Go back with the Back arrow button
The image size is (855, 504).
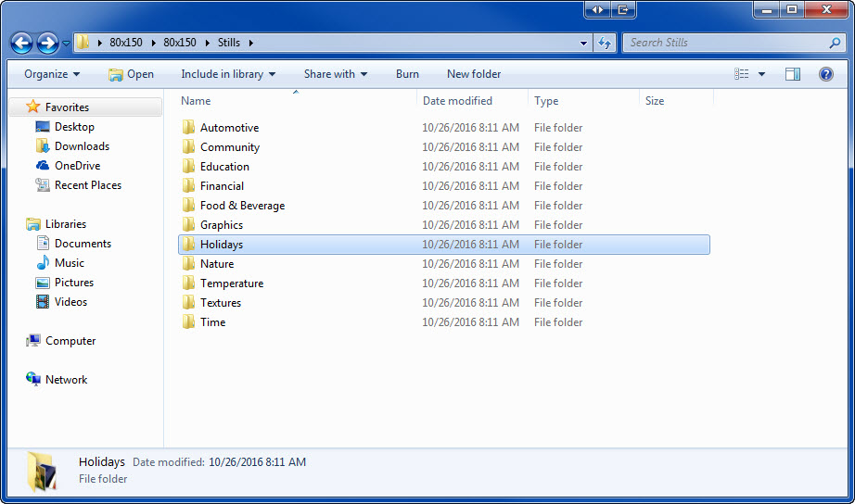pos(22,43)
